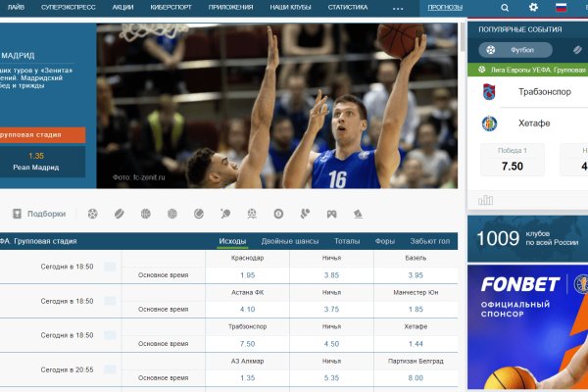Open the search magnifier icon in header
This screenshot has width=588, height=392.
tap(505, 7)
